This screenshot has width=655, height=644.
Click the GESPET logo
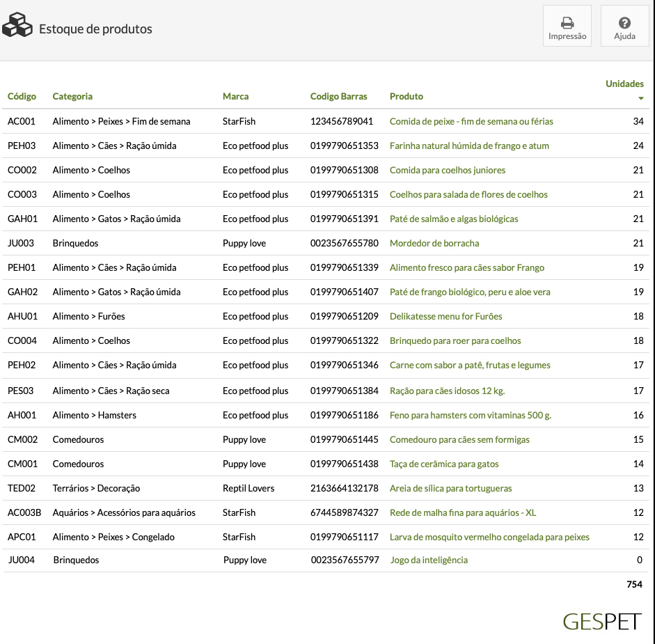click(602, 622)
